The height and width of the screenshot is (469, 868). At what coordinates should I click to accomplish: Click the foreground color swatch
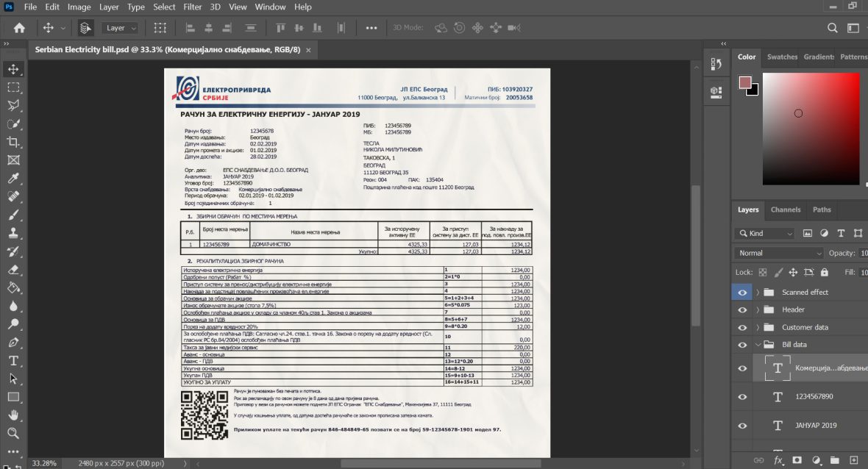point(744,82)
